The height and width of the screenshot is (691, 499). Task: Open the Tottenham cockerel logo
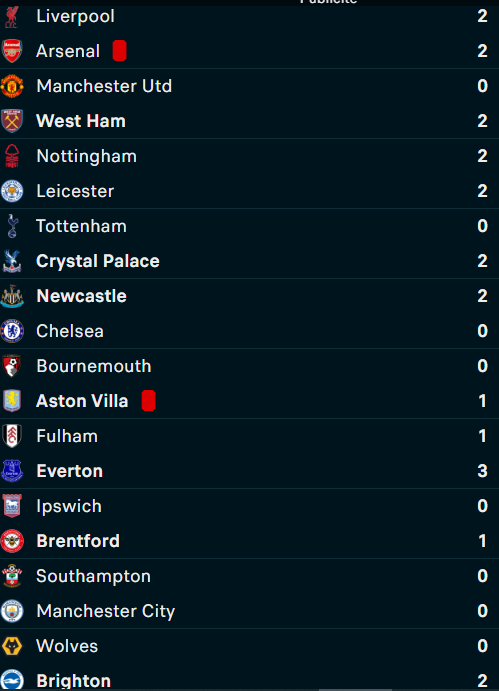pos(12,226)
